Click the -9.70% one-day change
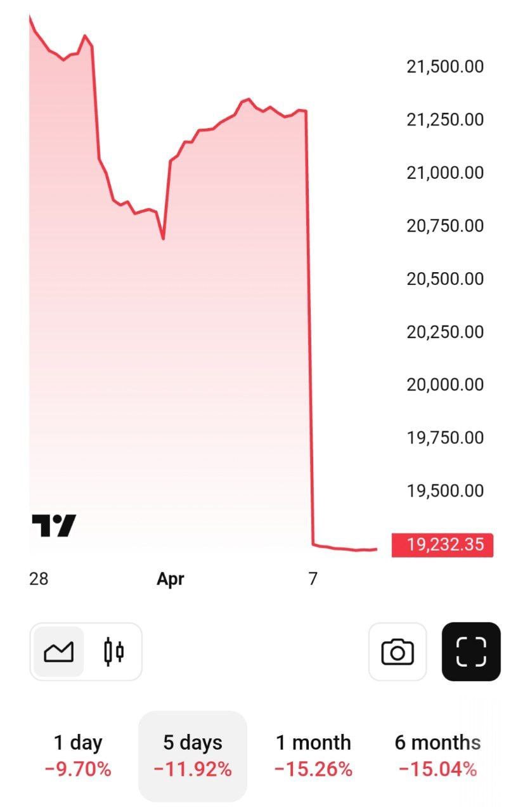The height and width of the screenshot is (812, 530). coord(78,769)
